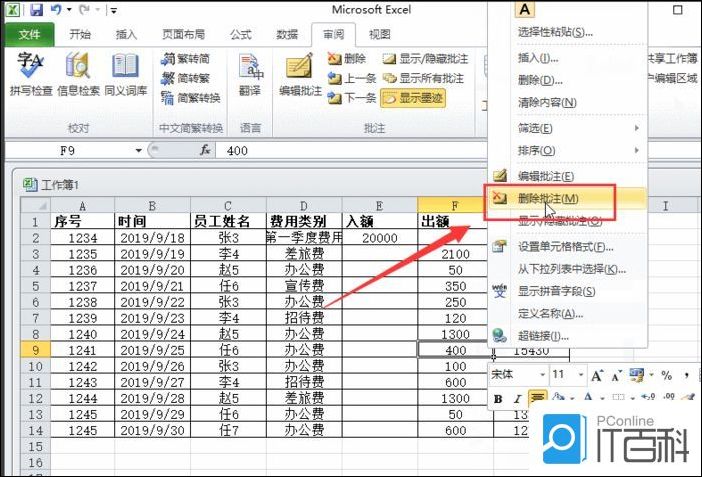The height and width of the screenshot is (477, 702).
Task: Switch to the 视图 ribbon tab
Action: coord(380,34)
